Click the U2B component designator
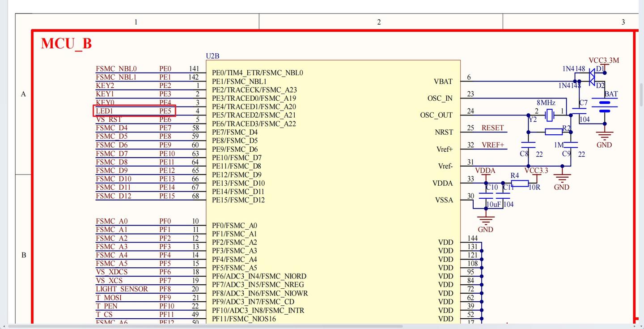644x329 pixels. (213, 56)
